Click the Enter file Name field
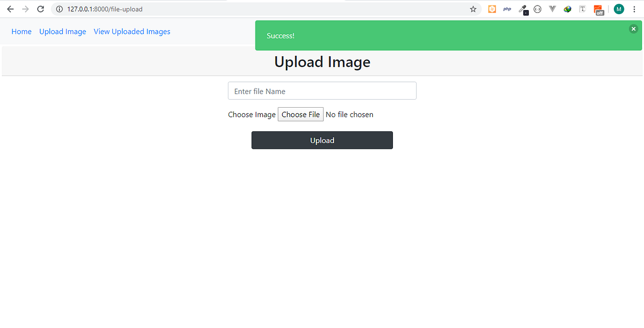The width and height of the screenshot is (644, 328). 322,91
